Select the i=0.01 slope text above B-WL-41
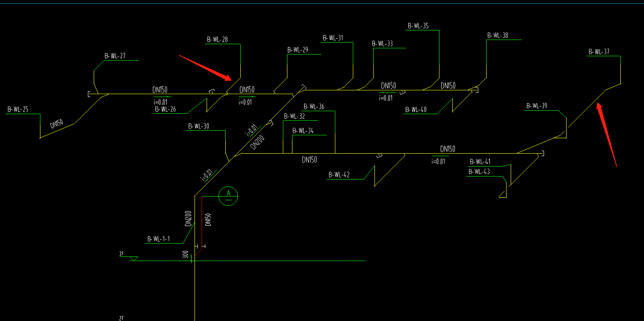Screen dimensions: 644x321 pos(438,161)
